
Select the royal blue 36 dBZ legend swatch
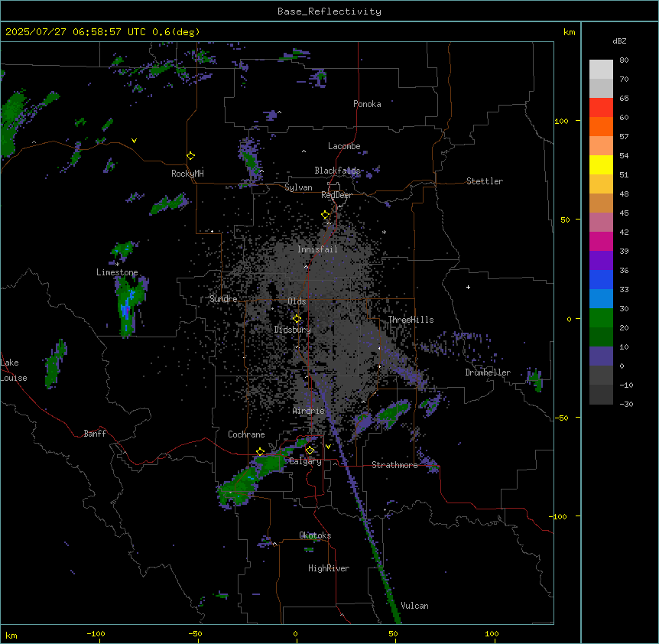pyautogui.click(x=601, y=279)
